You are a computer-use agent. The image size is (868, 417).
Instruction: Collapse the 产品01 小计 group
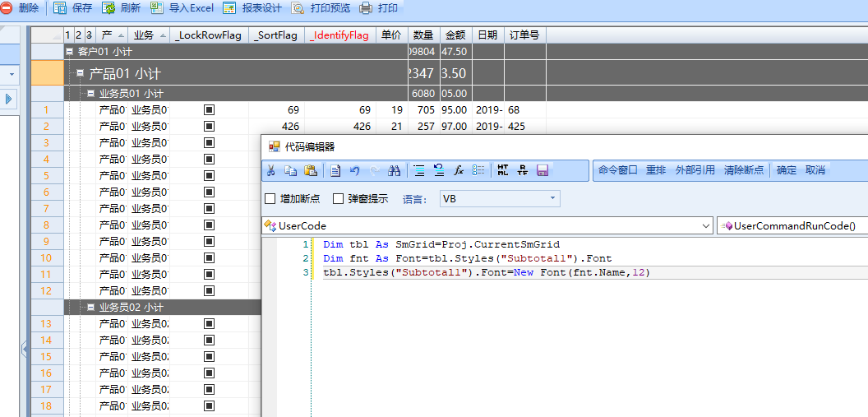80,73
